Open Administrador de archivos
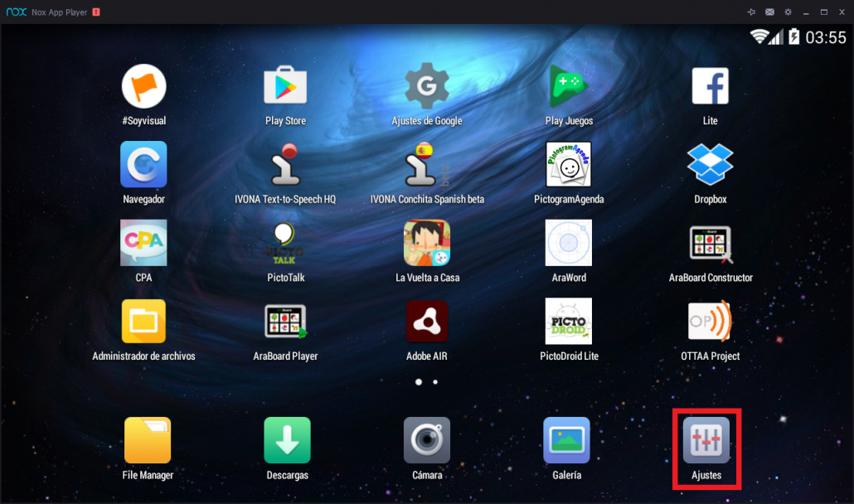 pyautogui.click(x=143, y=321)
